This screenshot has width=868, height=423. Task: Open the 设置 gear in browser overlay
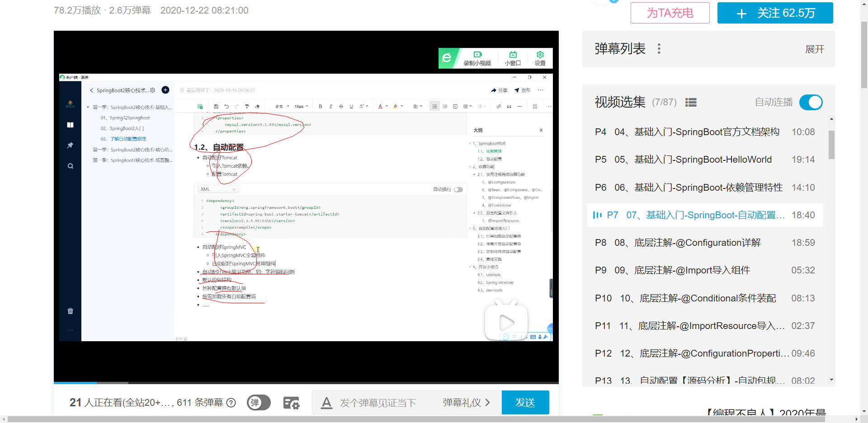(x=540, y=55)
